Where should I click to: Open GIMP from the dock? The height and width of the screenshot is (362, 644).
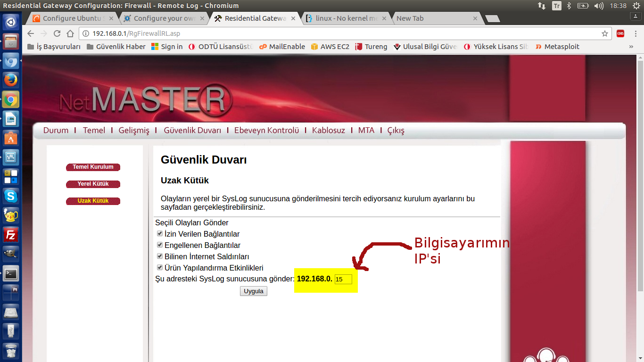tap(11, 254)
